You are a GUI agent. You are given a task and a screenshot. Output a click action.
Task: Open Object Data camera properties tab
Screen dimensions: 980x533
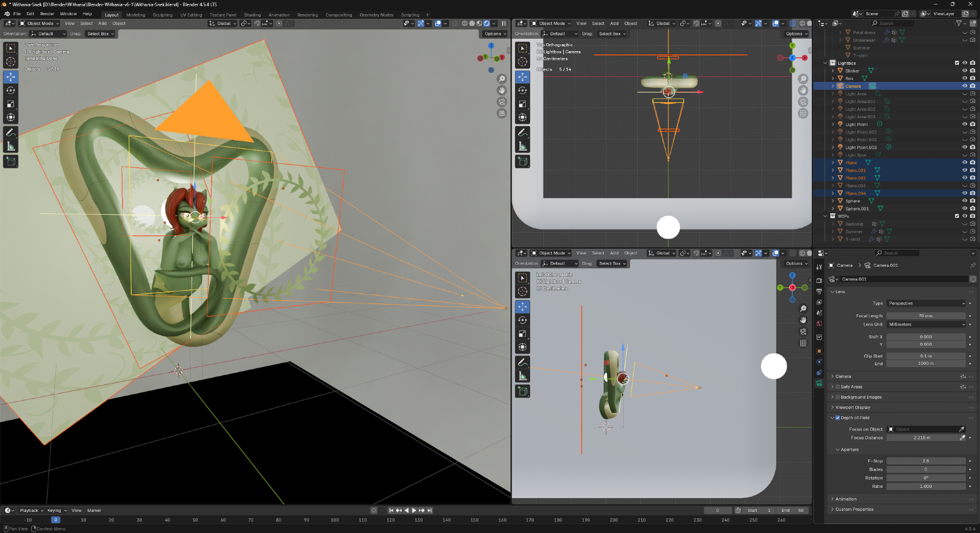coord(819,383)
